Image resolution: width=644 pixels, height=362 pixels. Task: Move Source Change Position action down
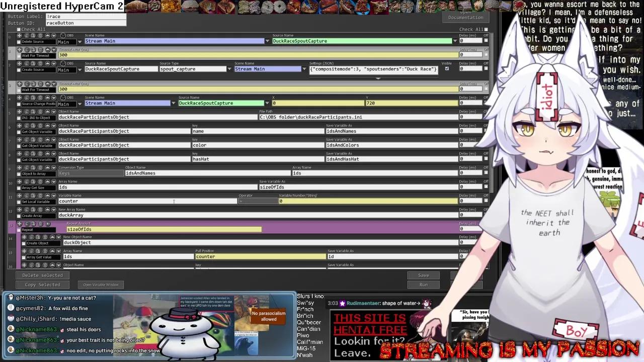(54, 98)
